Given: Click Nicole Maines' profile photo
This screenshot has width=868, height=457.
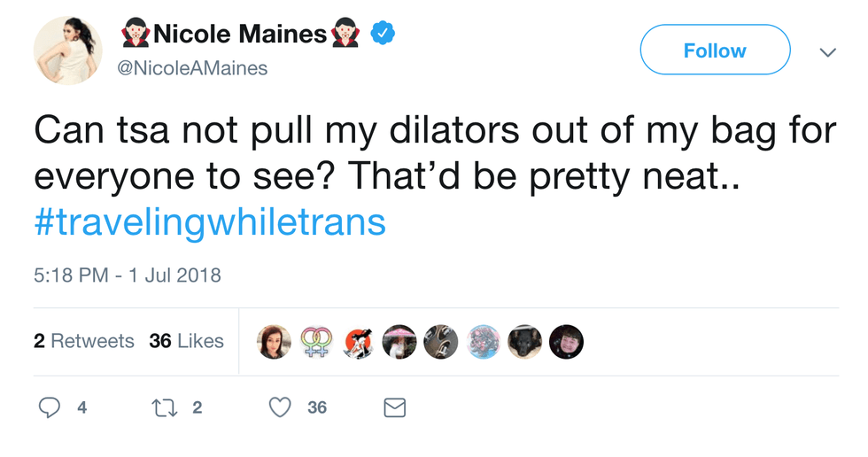Looking at the screenshot, I should (x=67, y=50).
